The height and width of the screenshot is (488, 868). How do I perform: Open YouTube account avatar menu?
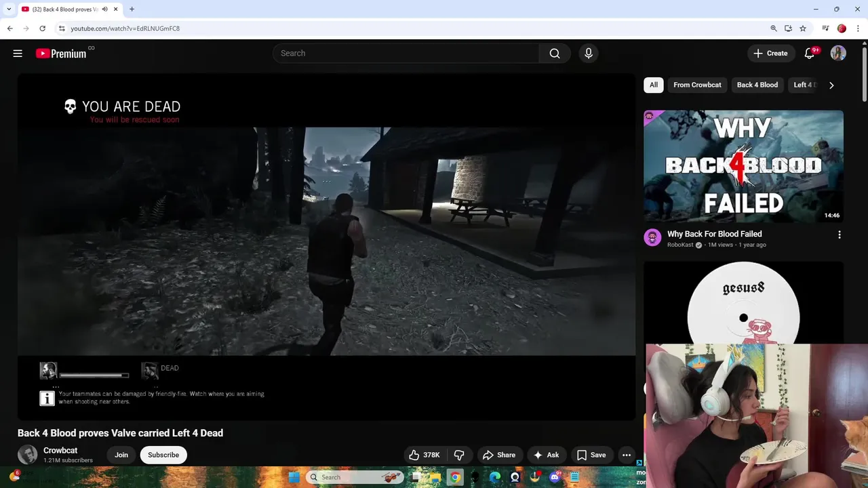tap(838, 54)
